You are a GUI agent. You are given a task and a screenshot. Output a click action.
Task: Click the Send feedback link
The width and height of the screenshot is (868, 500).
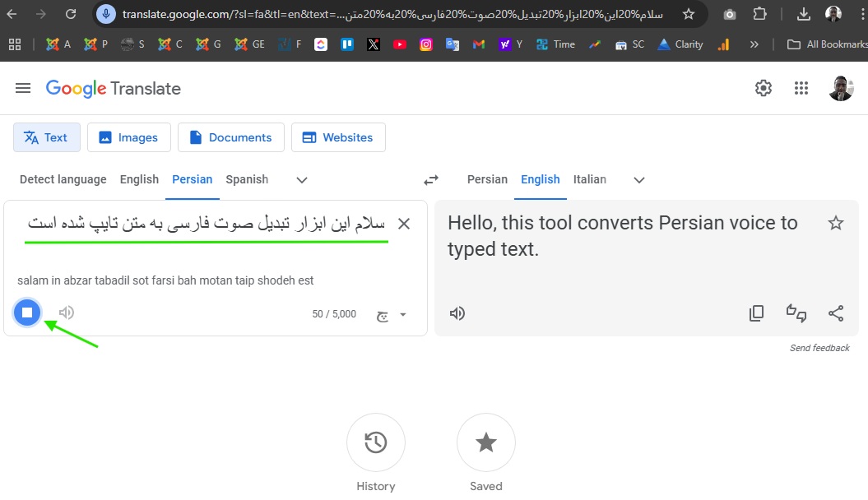(819, 348)
